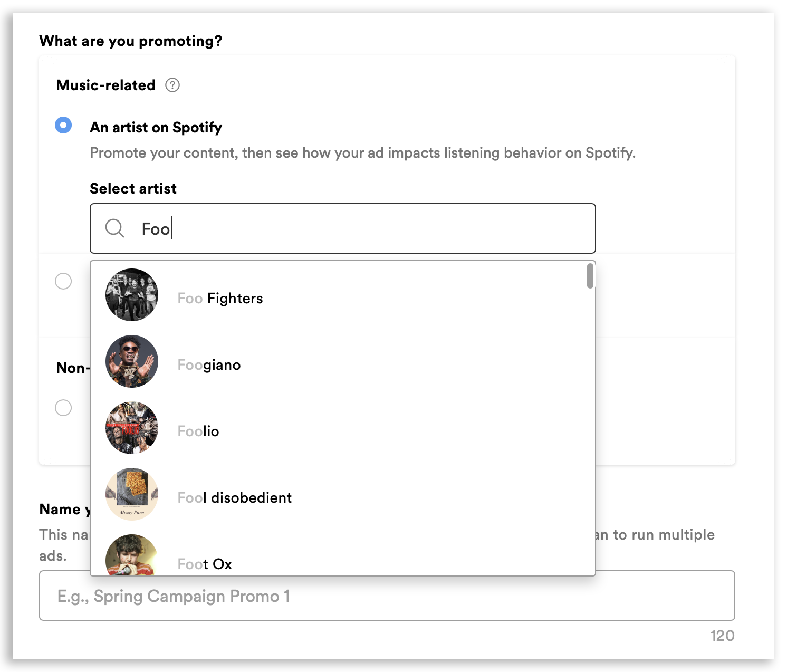Click the Foo Fighters artist photo
787x672 pixels.
pos(132,295)
